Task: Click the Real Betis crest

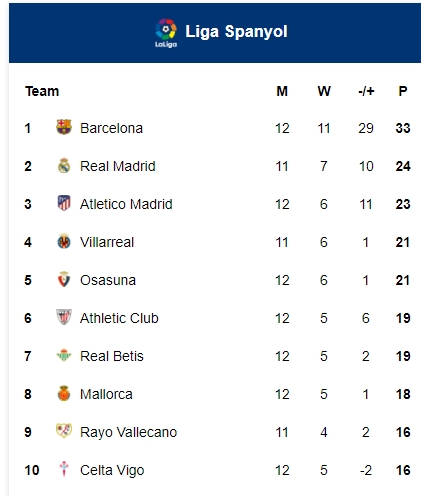Action: pyautogui.click(x=64, y=355)
